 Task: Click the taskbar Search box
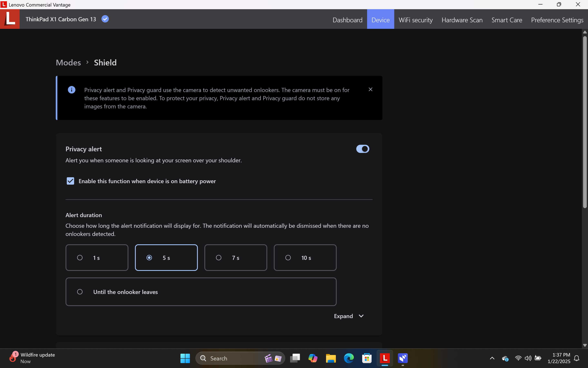pyautogui.click(x=240, y=358)
